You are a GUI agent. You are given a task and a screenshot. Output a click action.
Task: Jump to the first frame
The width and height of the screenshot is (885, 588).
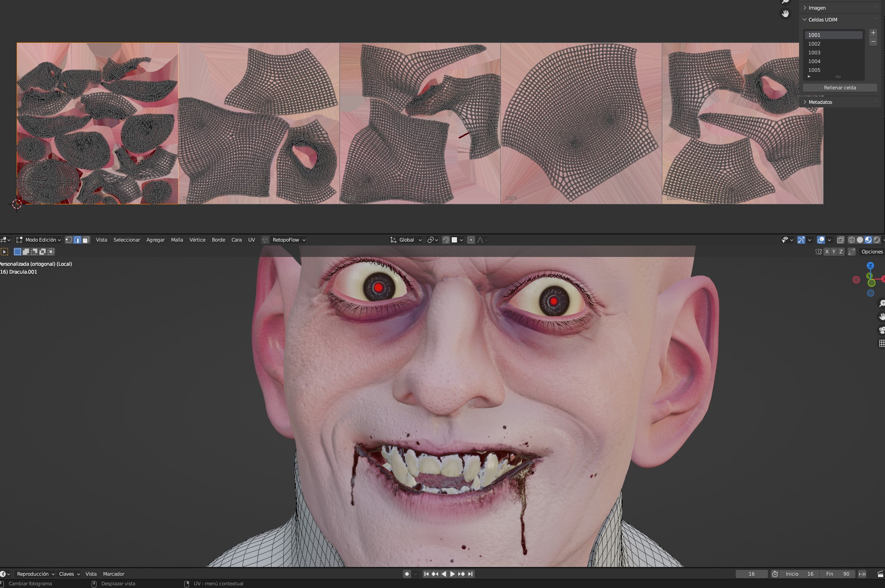pos(426,574)
